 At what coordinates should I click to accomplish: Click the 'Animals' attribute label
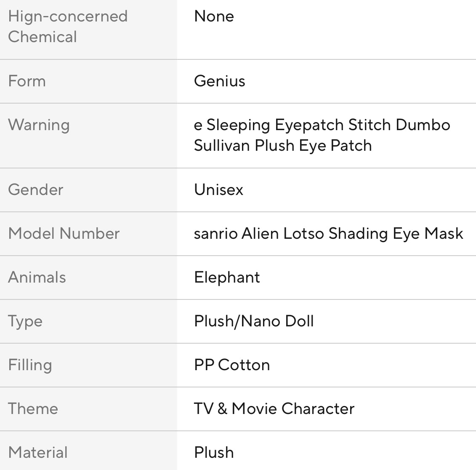coord(37,277)
